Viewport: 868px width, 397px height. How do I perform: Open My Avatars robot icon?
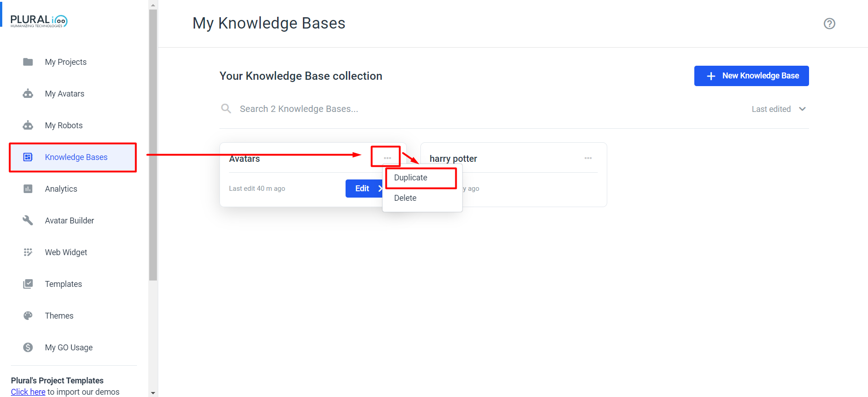pyautogui.click(x=28, y=93)
